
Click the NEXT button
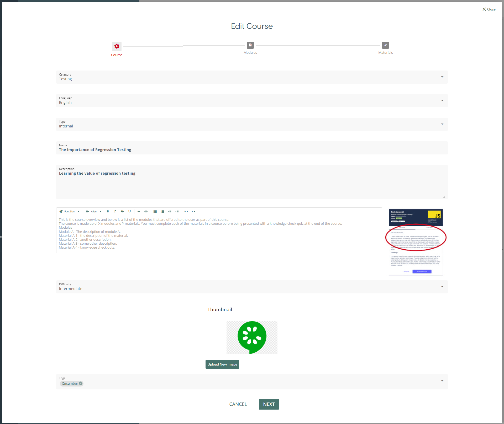[x=269, y=404]
